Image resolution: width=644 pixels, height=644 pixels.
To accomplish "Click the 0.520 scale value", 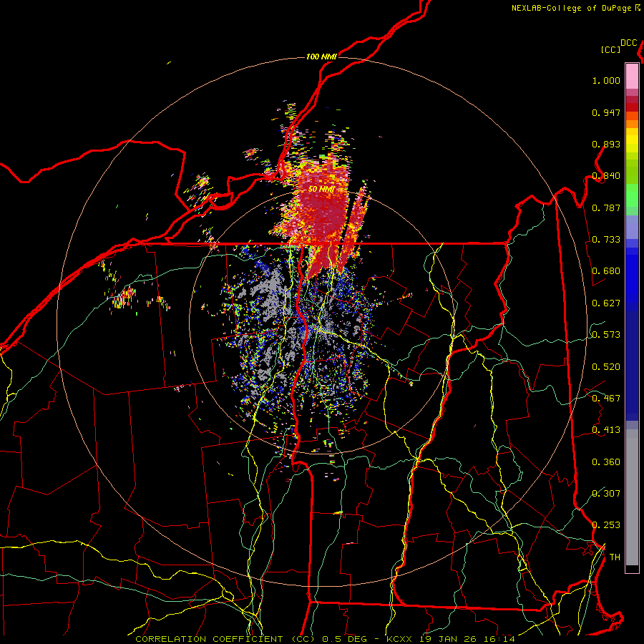I will [606, 367].
